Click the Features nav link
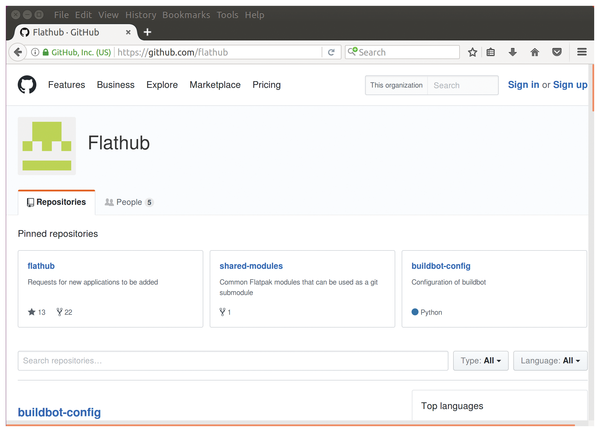The width and height of the screenshot is (600, 432). 67,85
